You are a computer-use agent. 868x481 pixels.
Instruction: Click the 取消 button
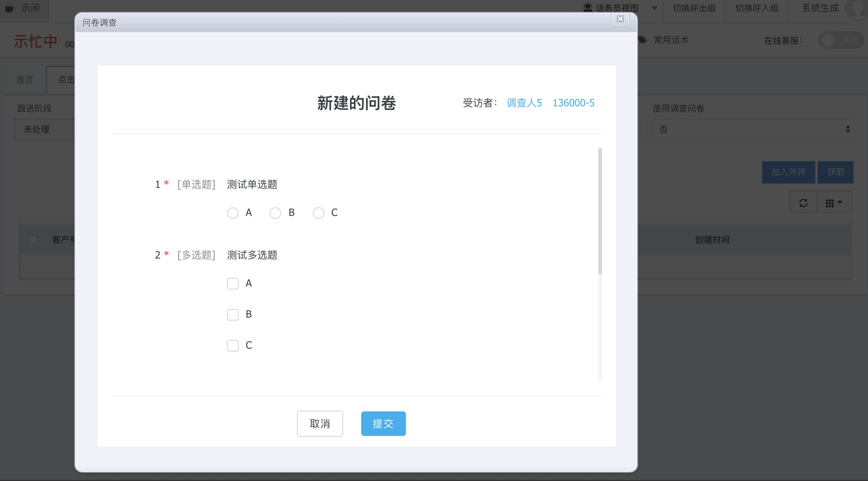[x=320, y=424]
